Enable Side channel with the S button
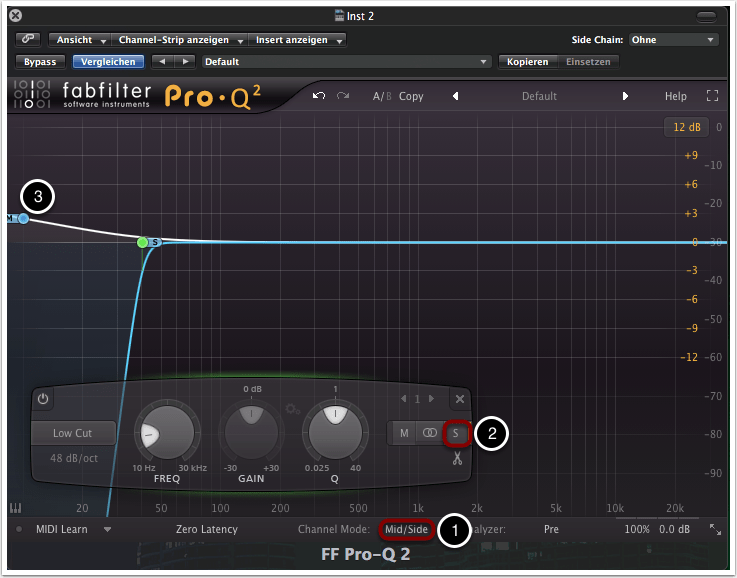Image resolution: width=737 pixels, height=578 pixels. point(456,433)
